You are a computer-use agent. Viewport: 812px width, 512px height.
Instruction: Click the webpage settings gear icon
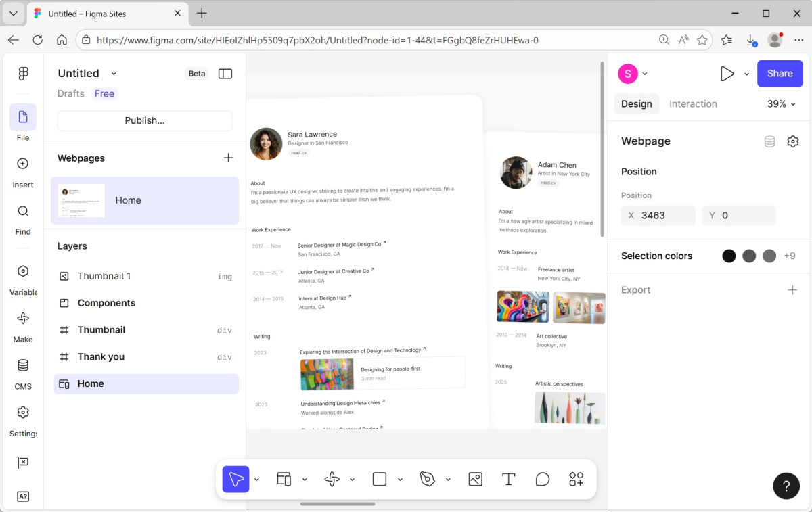793,141
